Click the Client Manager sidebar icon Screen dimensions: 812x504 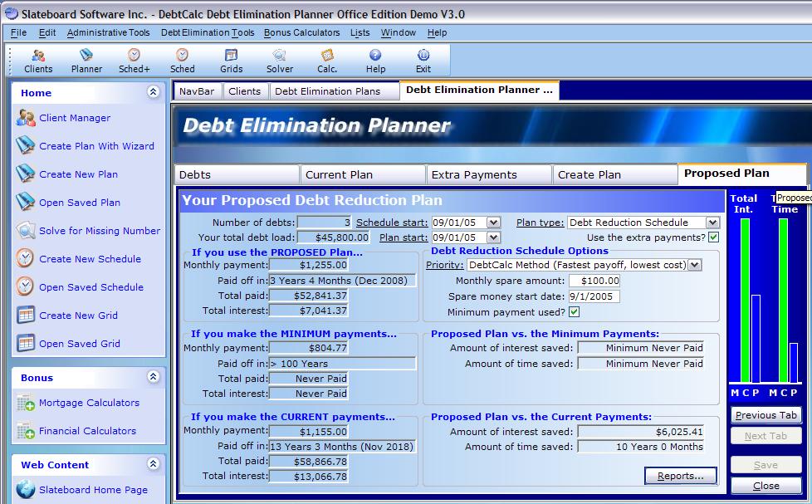26,118
